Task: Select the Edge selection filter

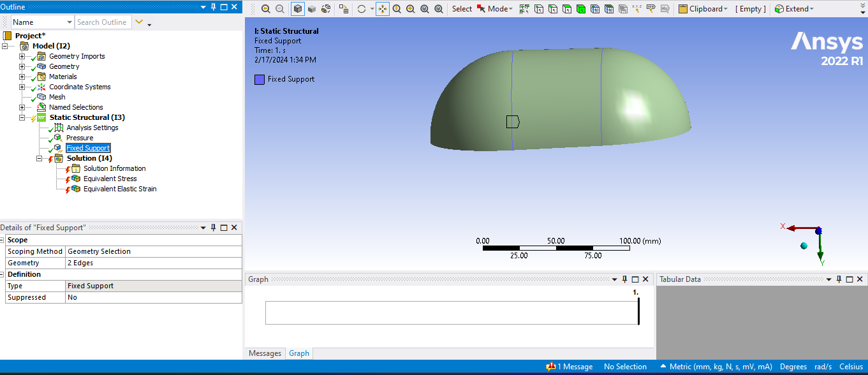Action: (x=552, y=9)
